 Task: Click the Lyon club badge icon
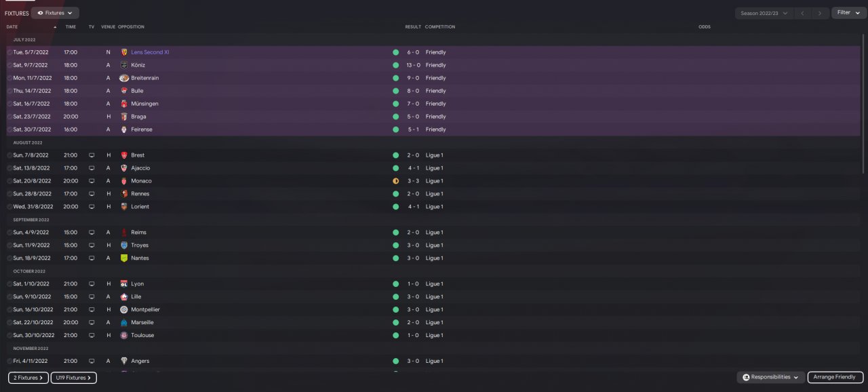124,283
